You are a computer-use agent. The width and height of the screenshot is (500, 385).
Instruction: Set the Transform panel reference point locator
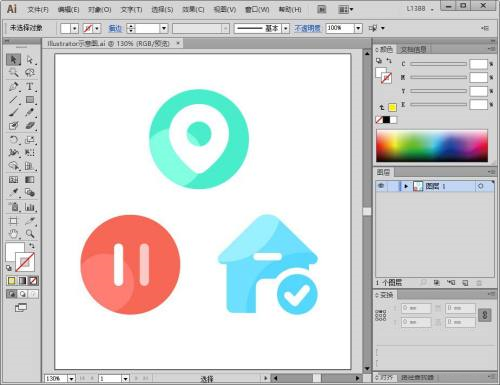381,315
